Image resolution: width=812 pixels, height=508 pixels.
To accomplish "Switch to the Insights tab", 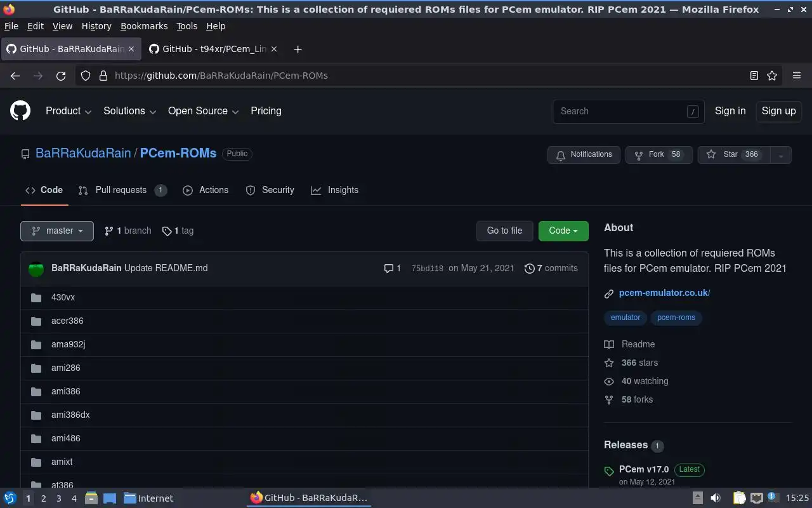I will tap(334, 190).
